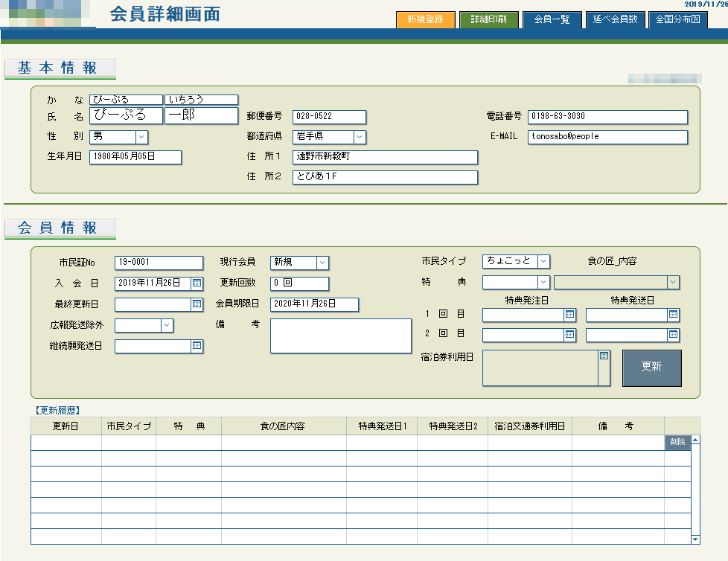728x561 pixels.
Task: Click the 詳細印刷 tab button
Action: tap(488, 19)
